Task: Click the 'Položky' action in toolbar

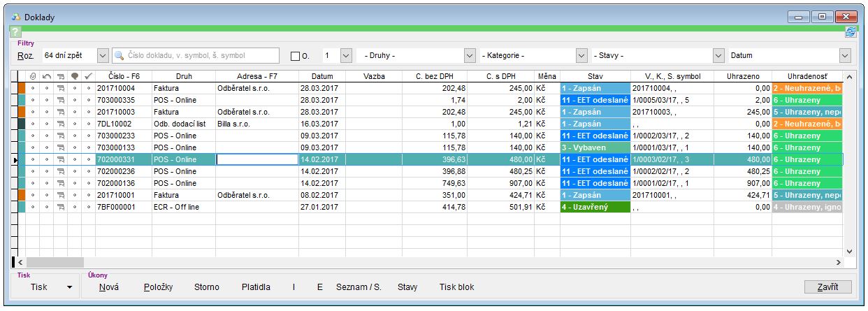Action: [x=158, y=287]
